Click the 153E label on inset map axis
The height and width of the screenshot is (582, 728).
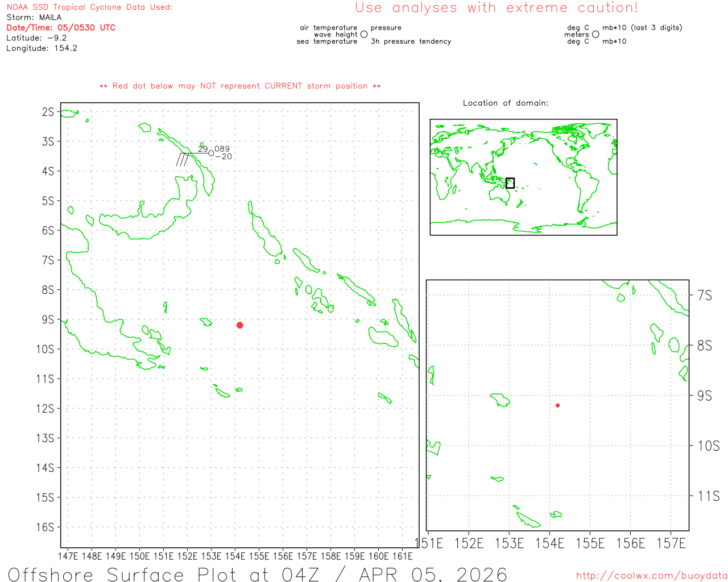click(x=509, y=543)
